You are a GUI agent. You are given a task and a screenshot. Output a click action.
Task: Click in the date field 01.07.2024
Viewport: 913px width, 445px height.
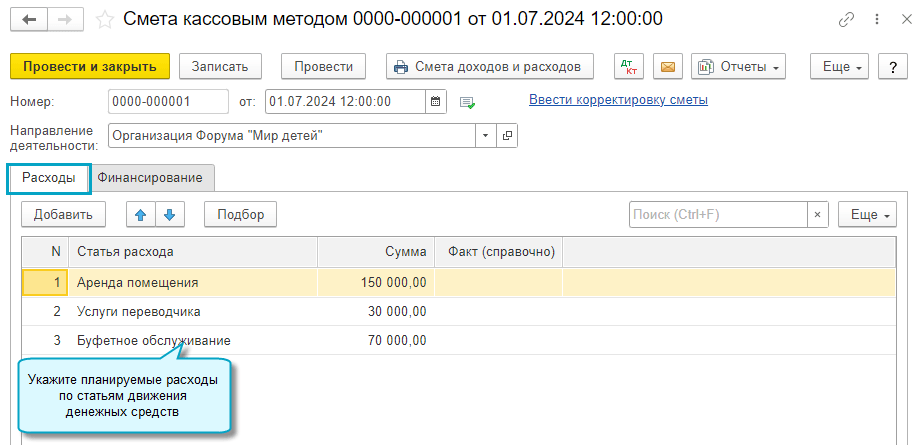pyautogui.click(x=346, y=101)
